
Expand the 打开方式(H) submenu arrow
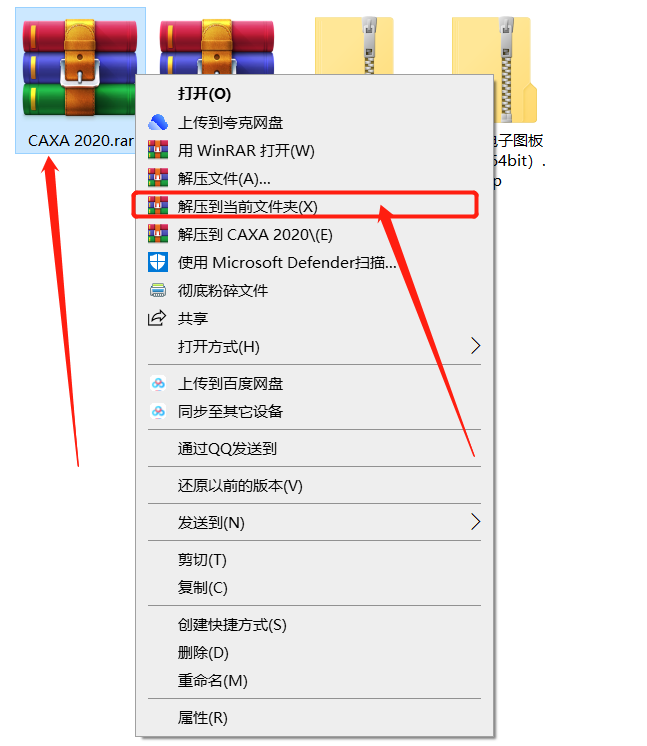click(x=475, y=346)
